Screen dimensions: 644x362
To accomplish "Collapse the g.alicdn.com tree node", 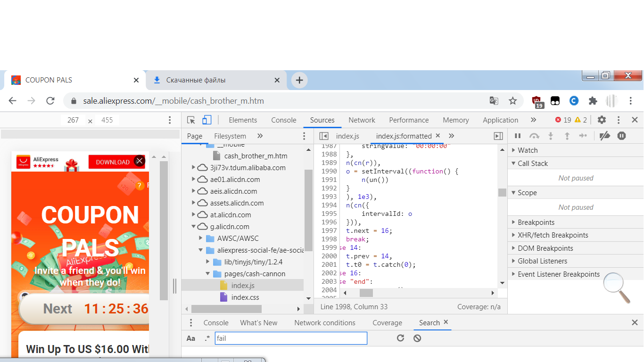I will click(x=194, y=226).
